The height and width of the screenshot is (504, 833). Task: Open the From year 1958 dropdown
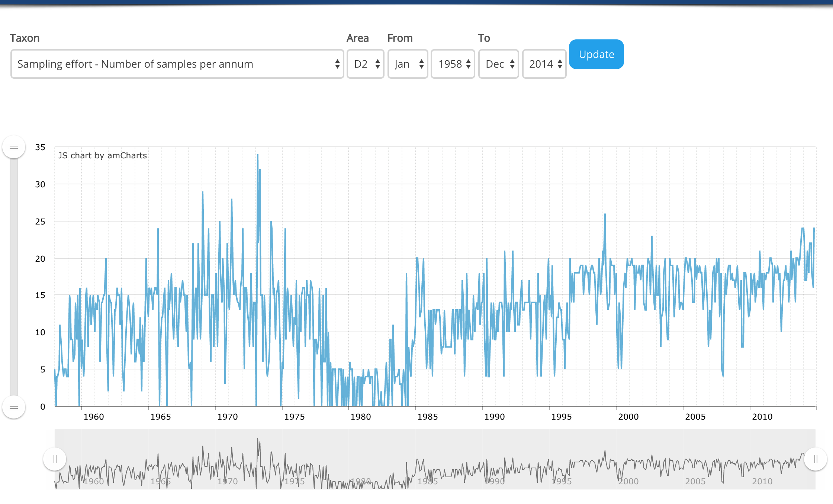453,64
